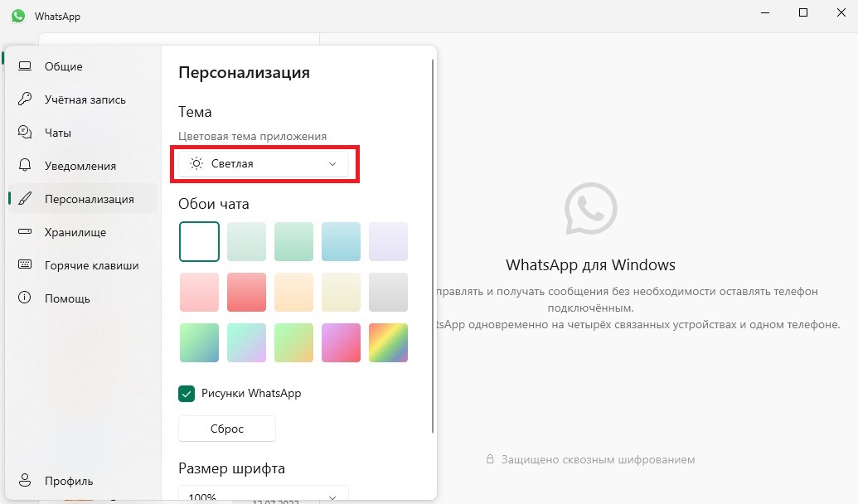Uncheck the Рисунки WhatsApp checkbox
Viewport: 858px width, 504px height.
click(187, 394)
